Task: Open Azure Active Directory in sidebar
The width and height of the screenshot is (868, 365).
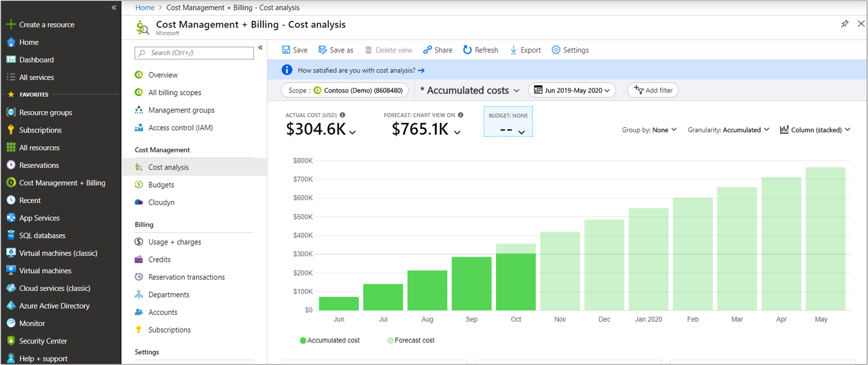Action: [x=54, y=306]
